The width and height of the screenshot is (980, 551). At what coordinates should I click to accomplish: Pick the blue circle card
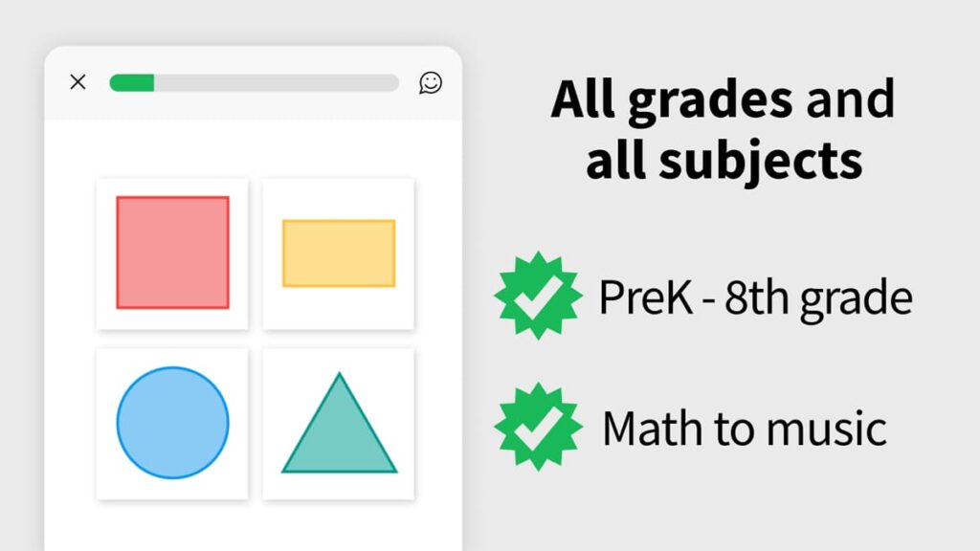coord(172,423)
